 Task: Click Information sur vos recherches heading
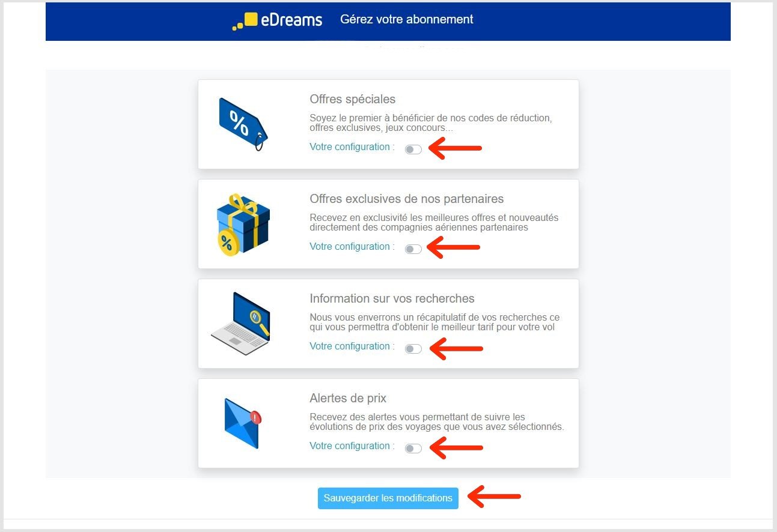point(392,298)
